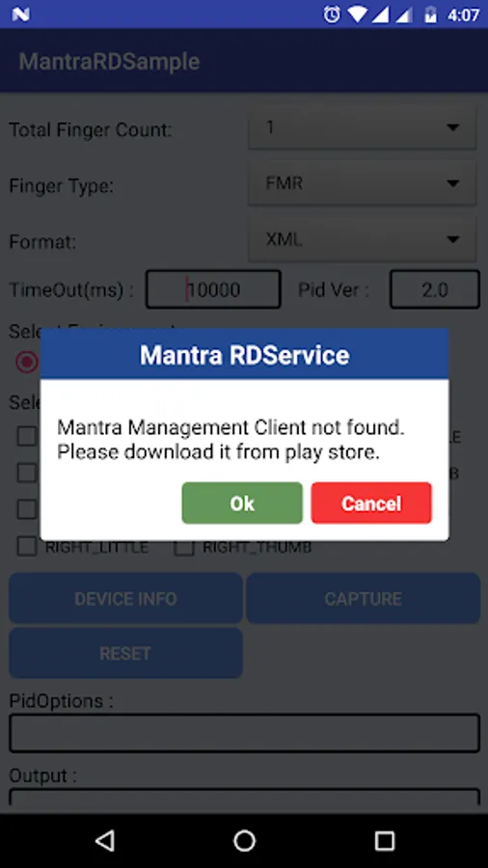Screen dimensions: 488x868
Task: Tap the Android home circle icon
Action: tap(244, 840)
